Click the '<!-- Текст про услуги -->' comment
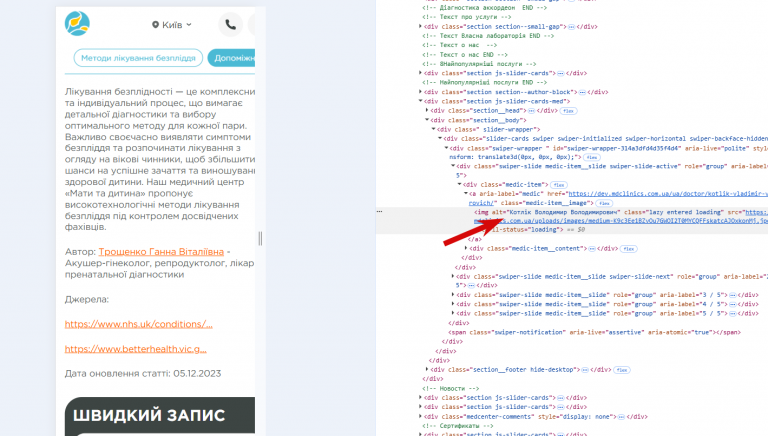 pyautogui.click(x=467, y=17)
